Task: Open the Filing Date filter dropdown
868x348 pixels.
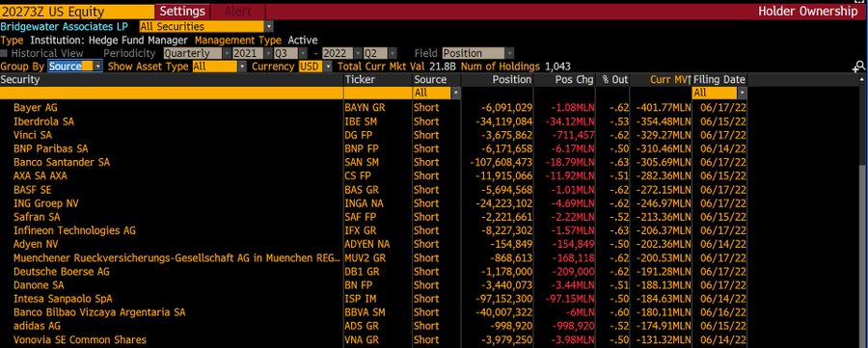Action: tap(719, 93)
